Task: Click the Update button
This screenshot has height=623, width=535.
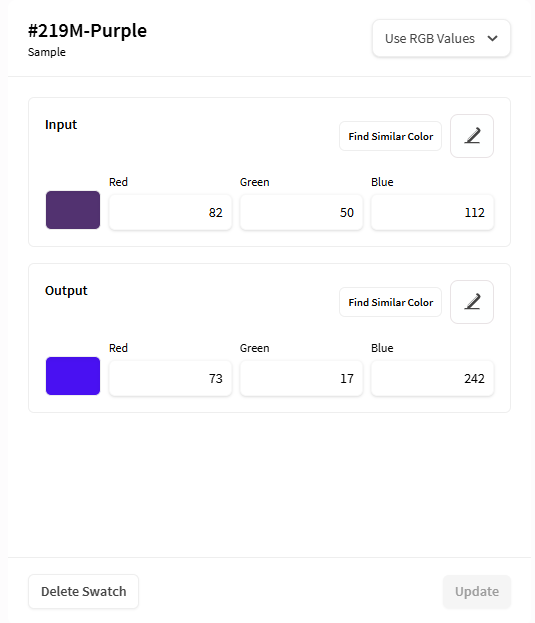Action: [x=477, y=592]
